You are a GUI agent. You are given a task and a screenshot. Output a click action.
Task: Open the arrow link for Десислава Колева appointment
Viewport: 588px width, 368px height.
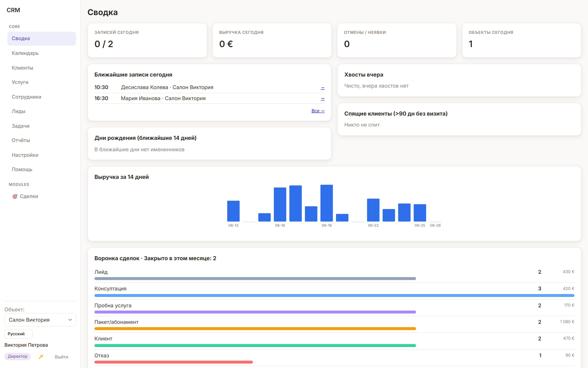[322, 88]
